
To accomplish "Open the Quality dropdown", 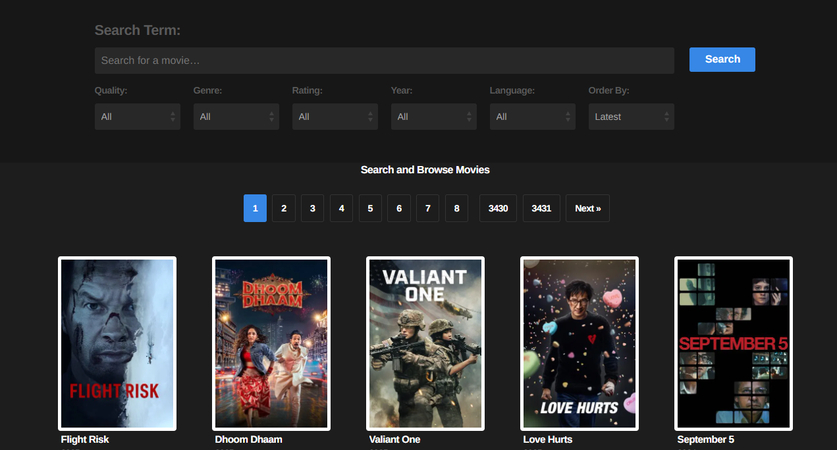I will point(138,116).
